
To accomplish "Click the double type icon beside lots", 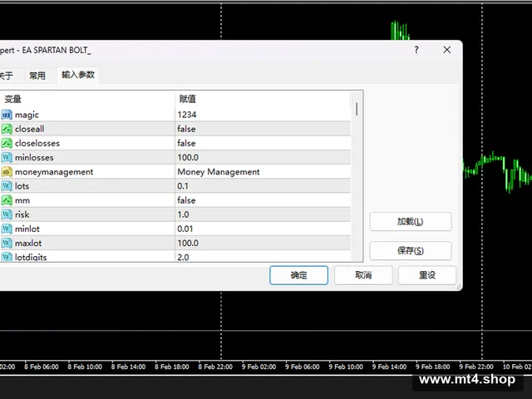I will click(x=7, y=186).
